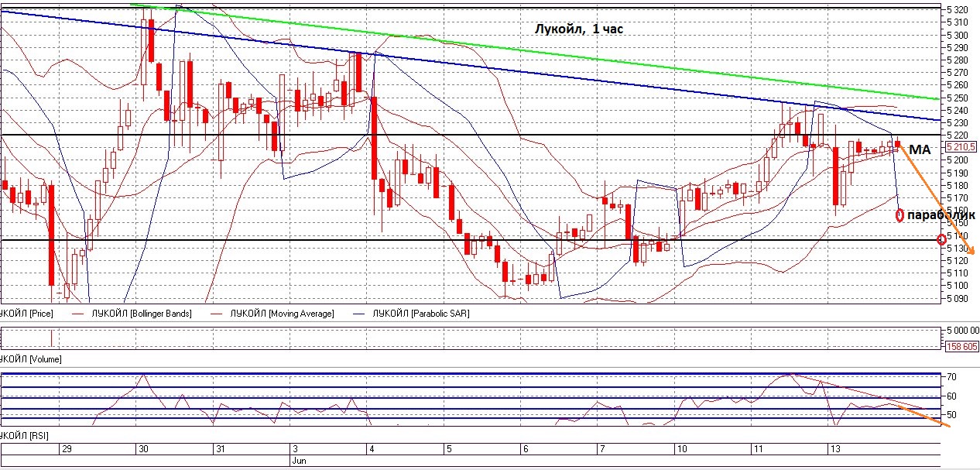Viewport: 980px width, 470px height.
Task: Select the ЛУКОЙЛ [Bollinger Bands] legend entry
Action: click(142, 314)
